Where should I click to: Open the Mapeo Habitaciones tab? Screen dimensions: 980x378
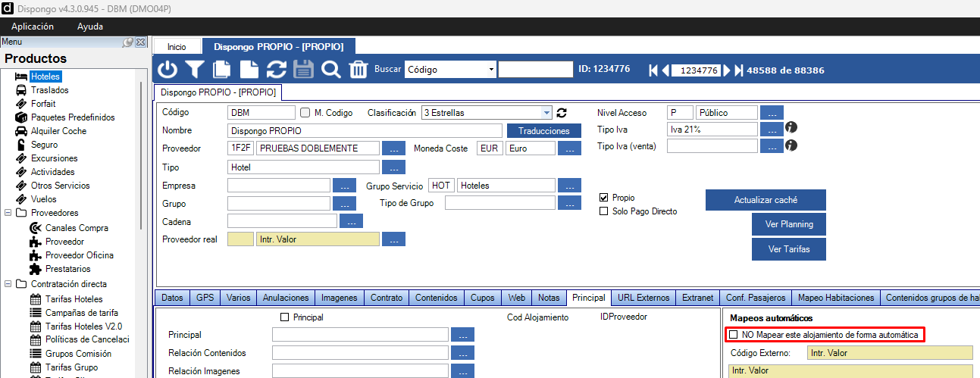click(x=836, y=298)
